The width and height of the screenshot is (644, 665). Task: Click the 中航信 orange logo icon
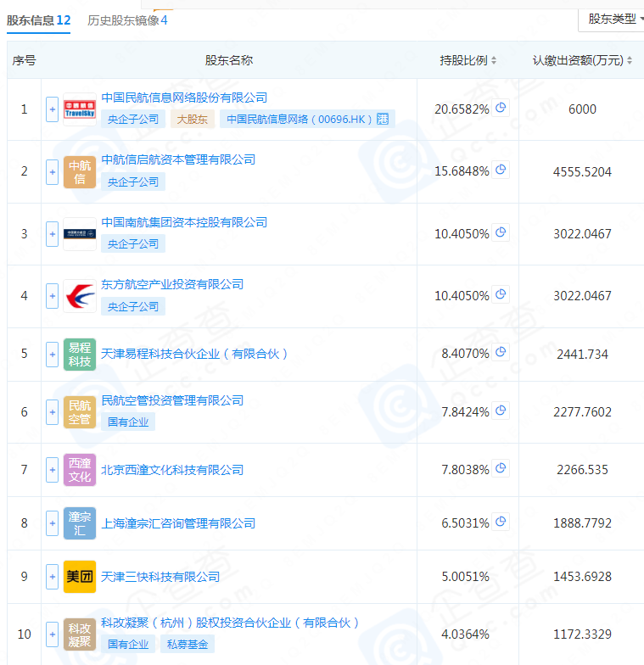tap(80, 171)
